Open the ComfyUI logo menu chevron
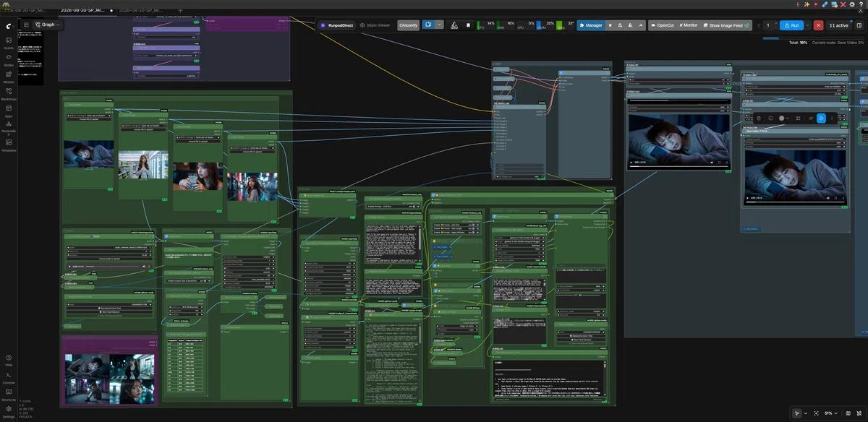Image resolution: width=868 pixels, height=422 pixels. [x=15, y=26]
